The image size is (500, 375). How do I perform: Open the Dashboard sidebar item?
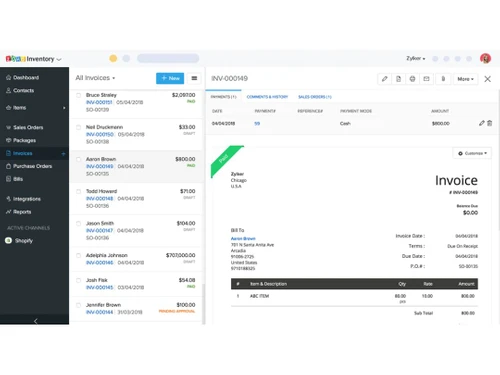[x=22, y=77]
